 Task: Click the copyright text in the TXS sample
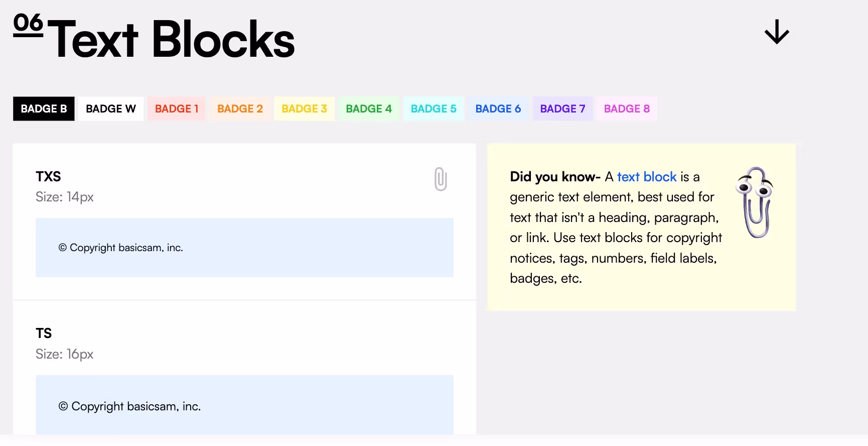121,248
